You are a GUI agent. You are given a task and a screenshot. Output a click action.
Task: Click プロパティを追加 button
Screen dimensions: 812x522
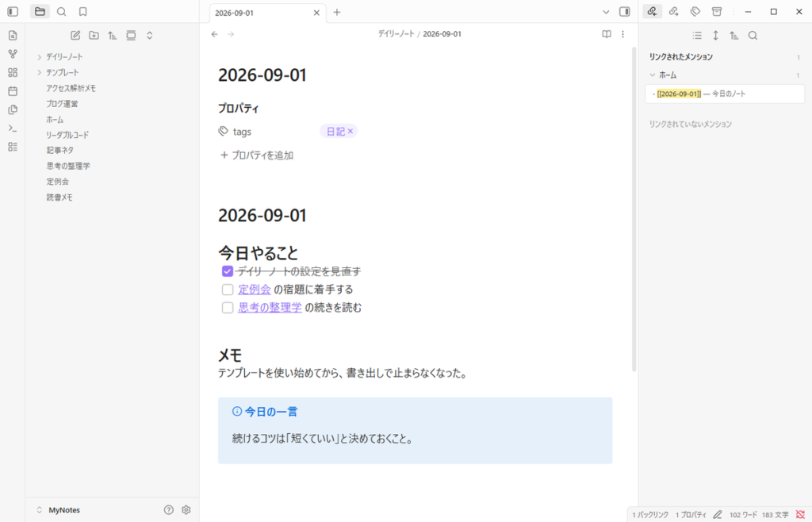coord(257,155)
